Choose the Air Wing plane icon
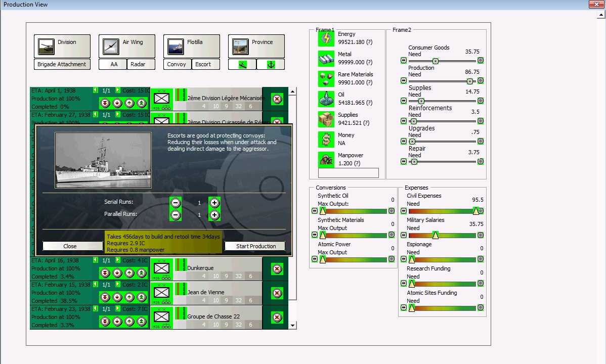606x364 pixels. [111, 47]
